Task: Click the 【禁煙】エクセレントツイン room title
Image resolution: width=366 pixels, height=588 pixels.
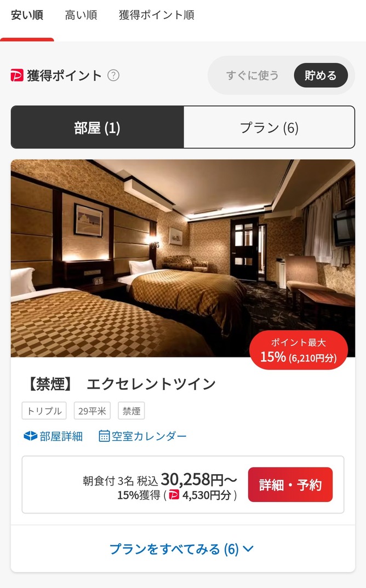Action: tap(122, 384)
